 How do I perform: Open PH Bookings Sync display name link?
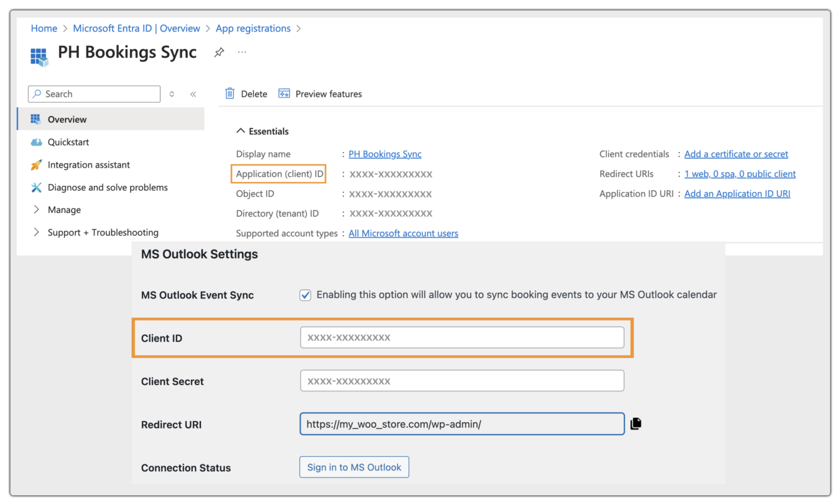(385, 154)
